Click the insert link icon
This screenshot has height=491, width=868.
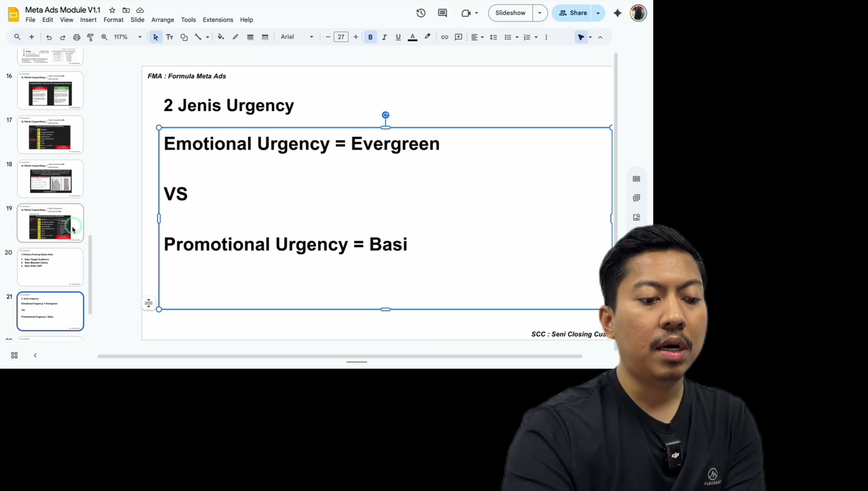[x=444, y=37]
